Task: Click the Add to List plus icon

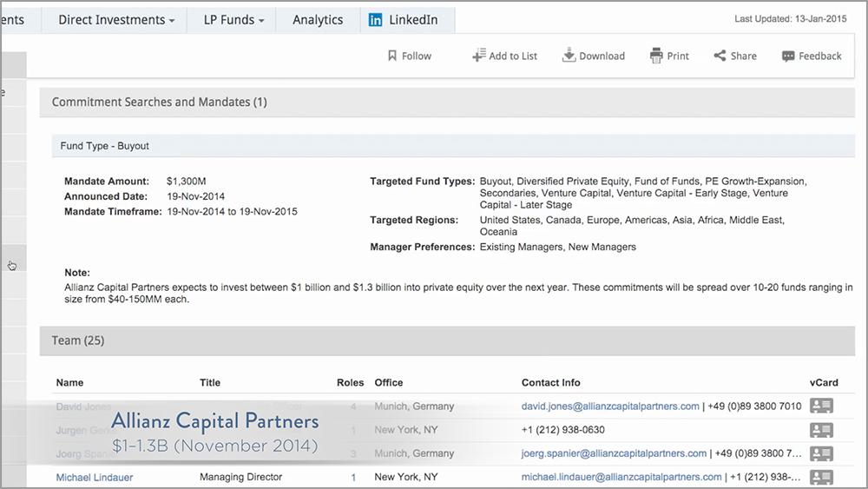Action: 479,55
